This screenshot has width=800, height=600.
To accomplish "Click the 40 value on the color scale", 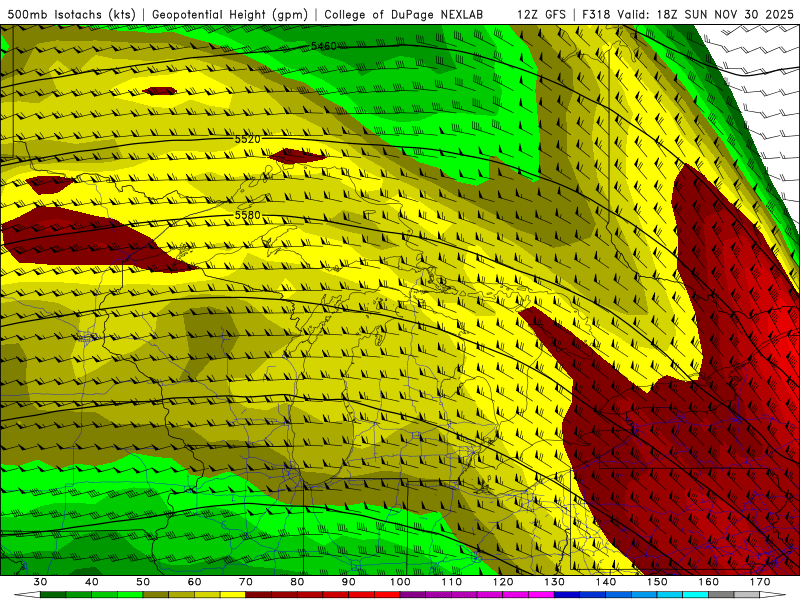I will pos(91,582).
